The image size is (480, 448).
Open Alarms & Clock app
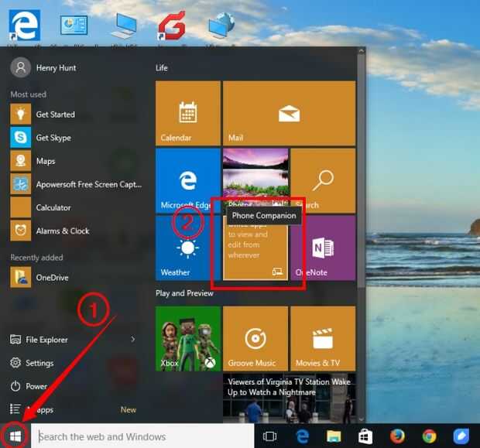tap(77, 231)
